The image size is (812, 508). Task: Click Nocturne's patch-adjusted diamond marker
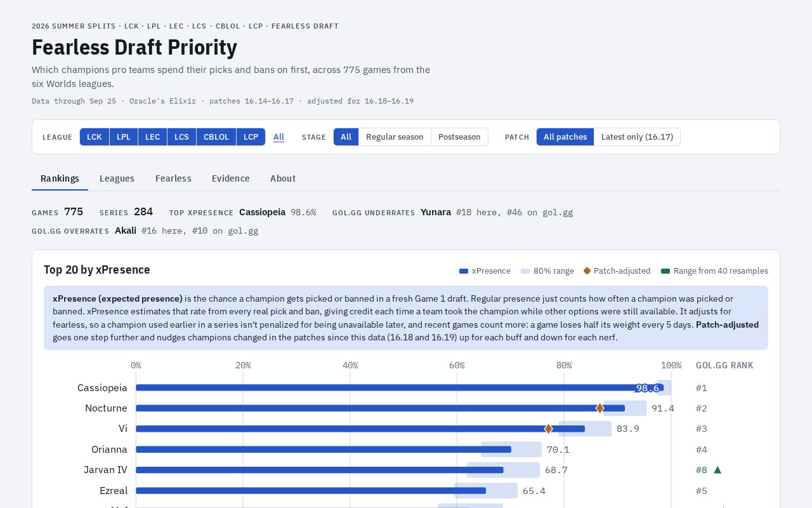[x=599, y=408]
